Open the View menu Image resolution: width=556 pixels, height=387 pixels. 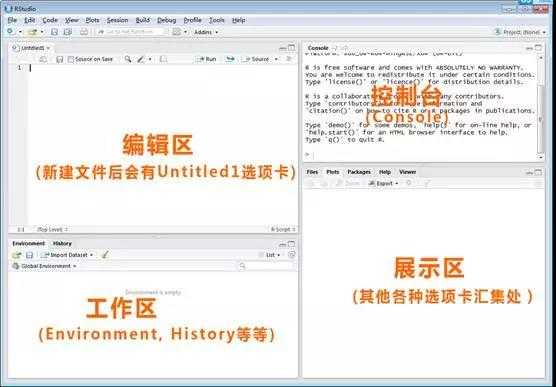tap(71, 20)
